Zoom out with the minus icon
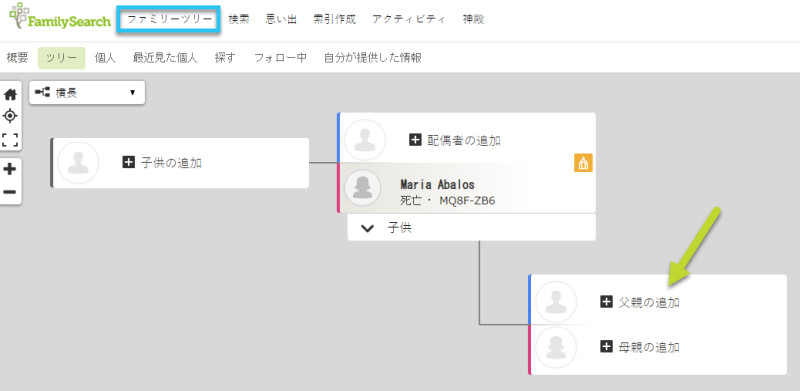800x391 pixels. click(x=10, y=192)
